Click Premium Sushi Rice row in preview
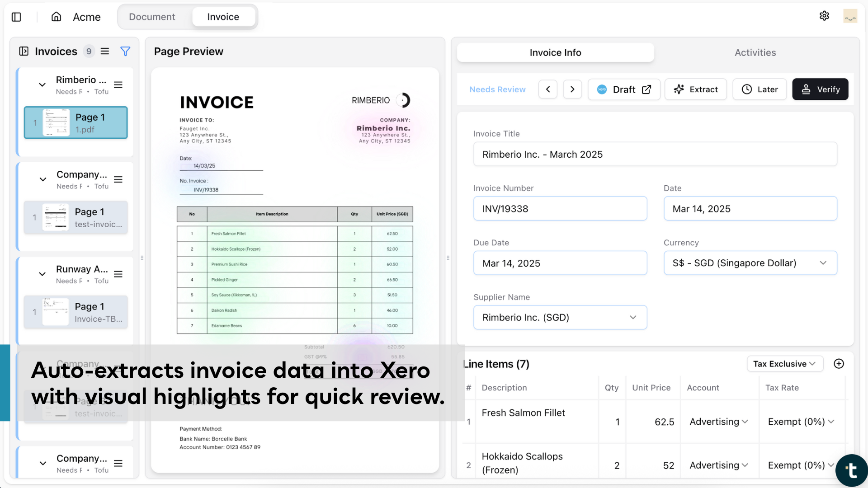 click(x=295, y=264)
